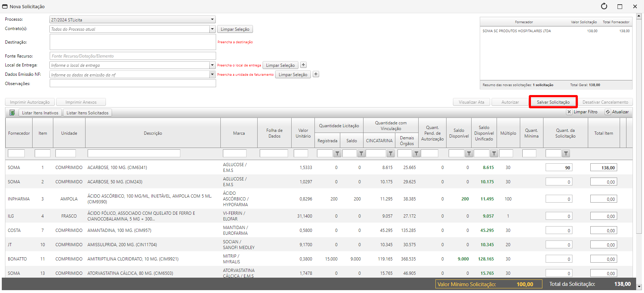This screenshot has height=293, width=644.
Task: Click the Quant. da Solicitação filter funnel
Action: pos(566,154)
